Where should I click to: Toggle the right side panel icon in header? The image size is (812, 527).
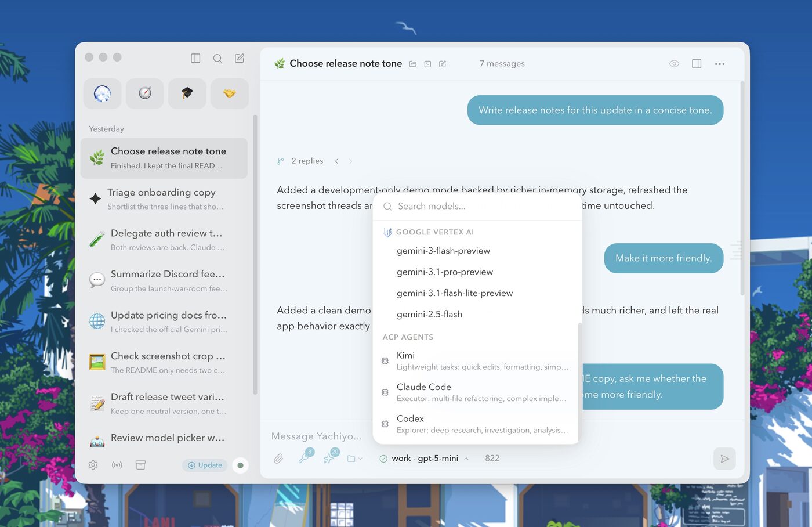(x=697, y=64)
